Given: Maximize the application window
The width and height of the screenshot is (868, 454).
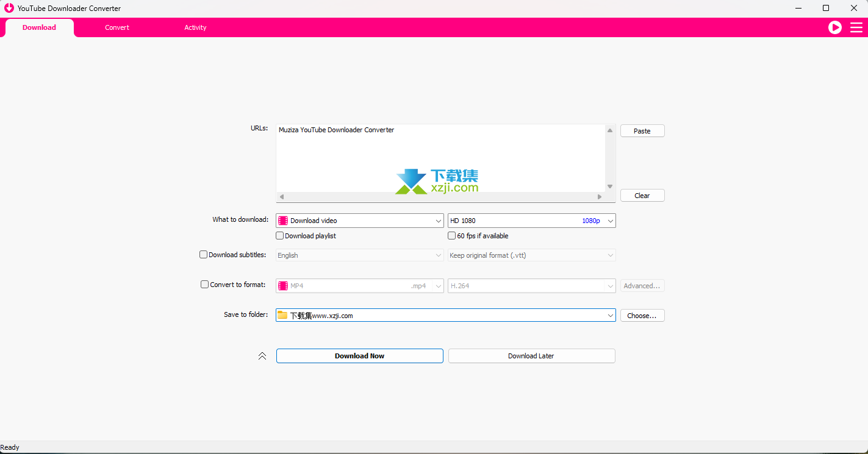Looking at the screenshot, I should pos(826,8).
